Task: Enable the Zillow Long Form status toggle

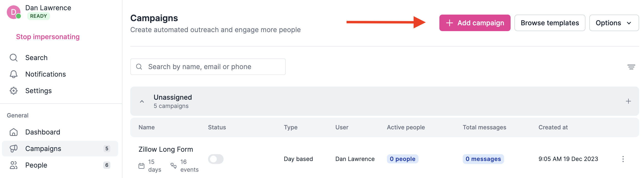Action: pyautogui.click(x=216, y=159)
